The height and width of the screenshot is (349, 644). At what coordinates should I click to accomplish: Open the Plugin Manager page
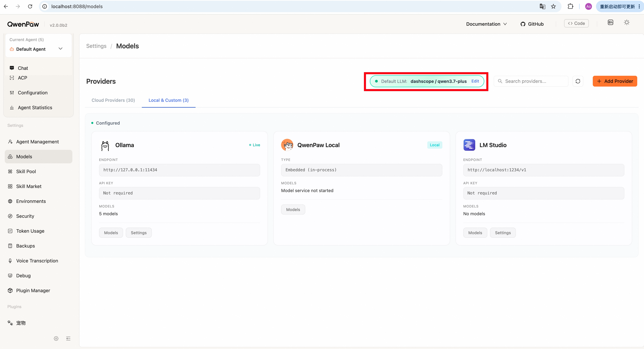pyautogui.click(x=39, y=290)
